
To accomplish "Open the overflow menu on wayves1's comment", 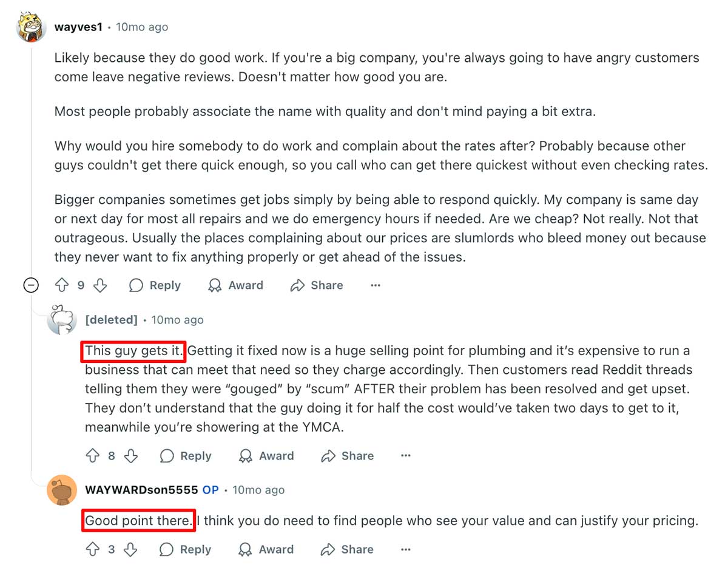I will pos(375,285).
